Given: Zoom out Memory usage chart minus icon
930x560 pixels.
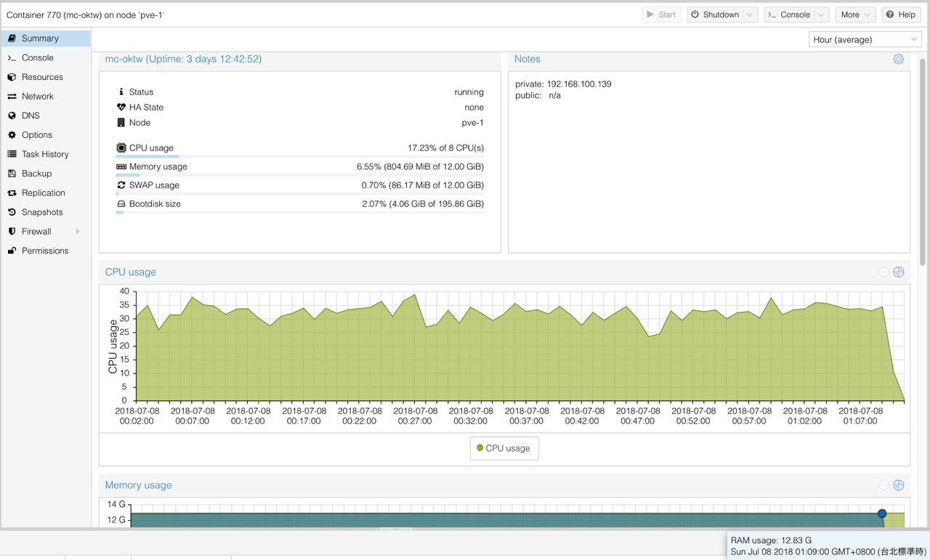Looking at the screenshot, I should click(883, 485).
